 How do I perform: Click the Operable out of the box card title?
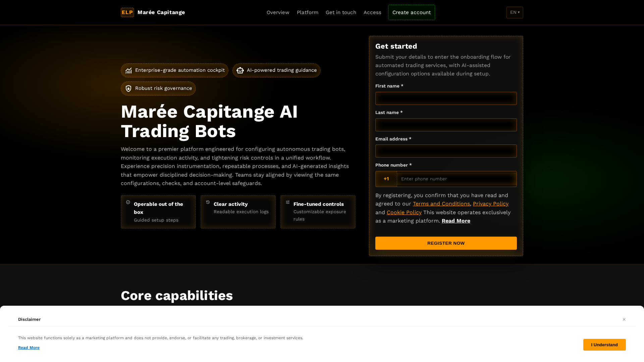pyautogui.click(x=158, y=208)
